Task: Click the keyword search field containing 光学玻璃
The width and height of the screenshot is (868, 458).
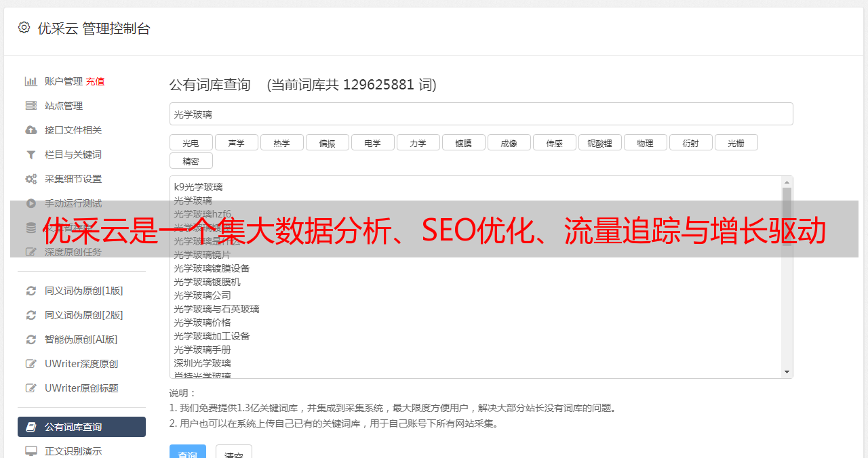Action: pos(481,114)
